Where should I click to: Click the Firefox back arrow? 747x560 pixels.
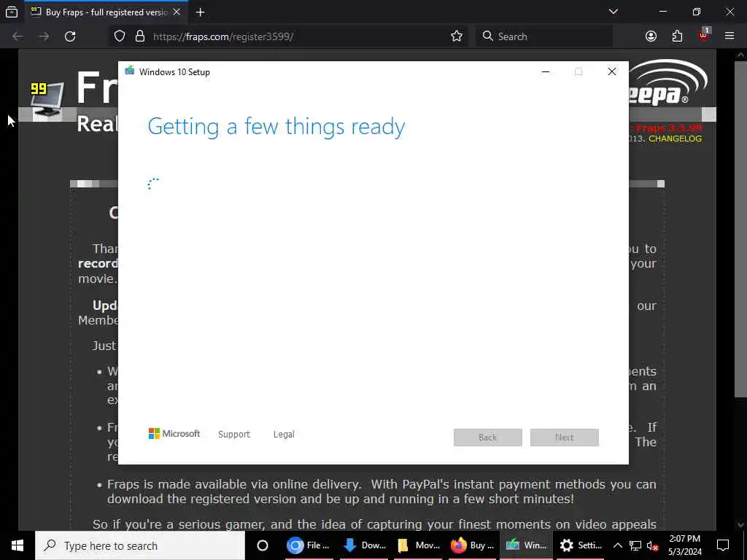coord(18,36)
